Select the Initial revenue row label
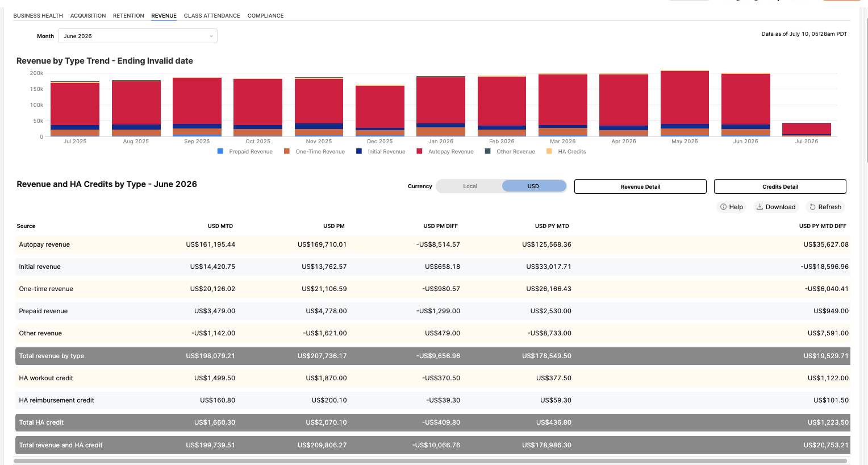The width and height of the screenshot is (868, 465). (x=40, y=267)
